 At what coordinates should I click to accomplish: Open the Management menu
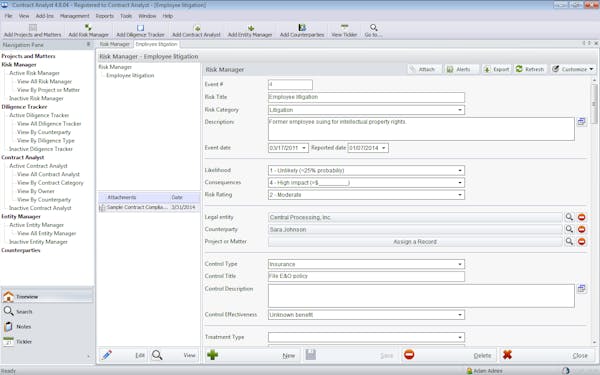pos(75,16)
